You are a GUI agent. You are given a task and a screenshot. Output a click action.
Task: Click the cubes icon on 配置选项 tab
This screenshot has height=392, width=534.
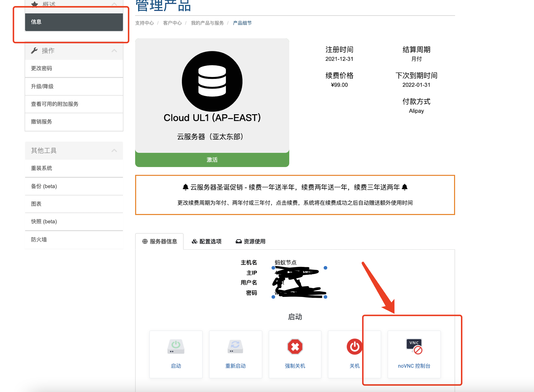pyautogui.click(x=195, y=241)
